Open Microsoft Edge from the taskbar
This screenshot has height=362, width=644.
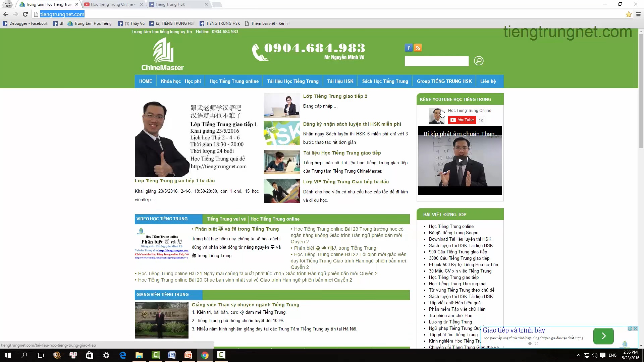(123, 355)
